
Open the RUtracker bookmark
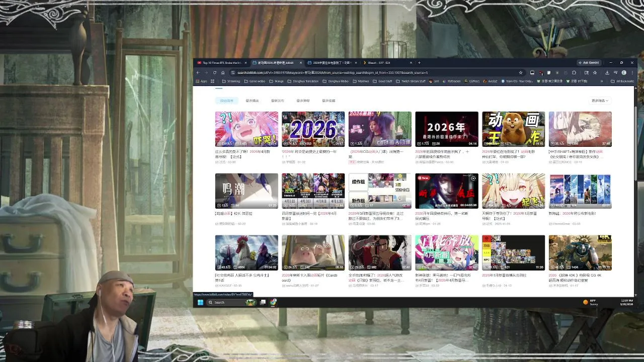tap(452, 81)
